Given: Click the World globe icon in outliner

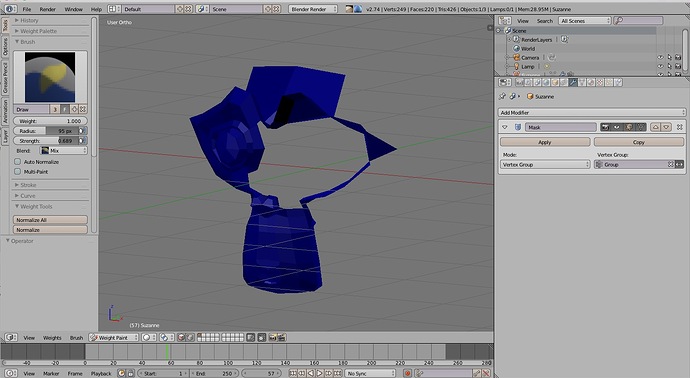Looking at the screenshot, I should pyautogui.click(x=517, y=48).
